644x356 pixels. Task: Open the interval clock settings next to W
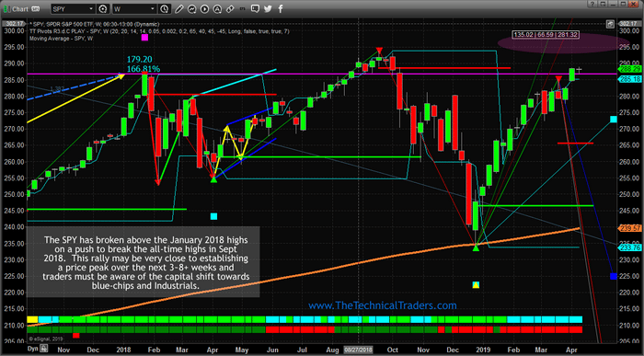pyautogui.click(x=164, y=8)
